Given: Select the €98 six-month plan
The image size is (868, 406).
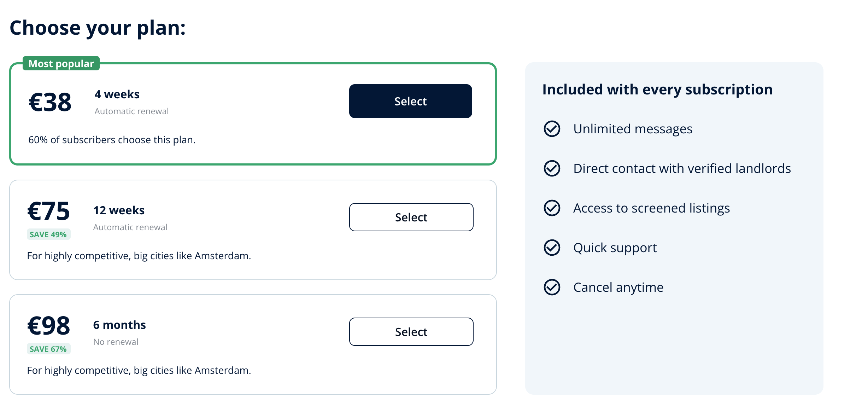Looking at the screenshot, I should [x=411, y=332].
